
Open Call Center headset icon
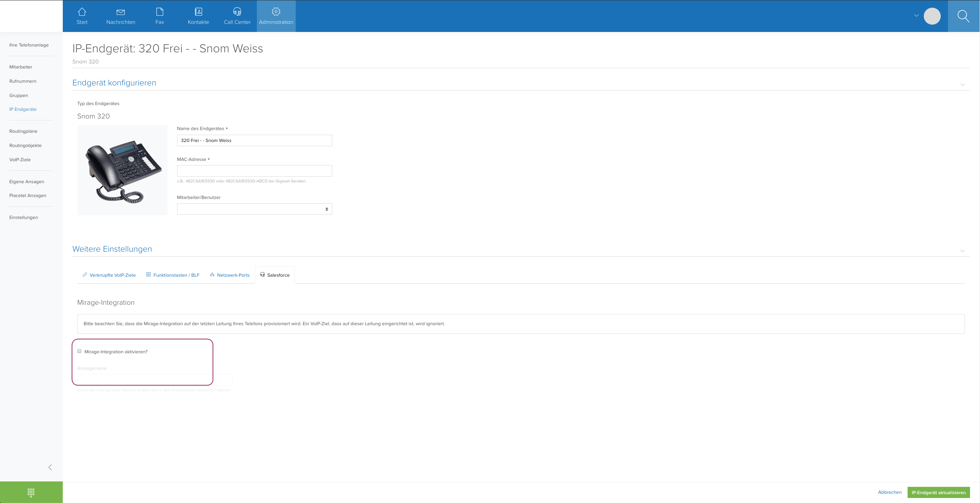pos(237,12)
